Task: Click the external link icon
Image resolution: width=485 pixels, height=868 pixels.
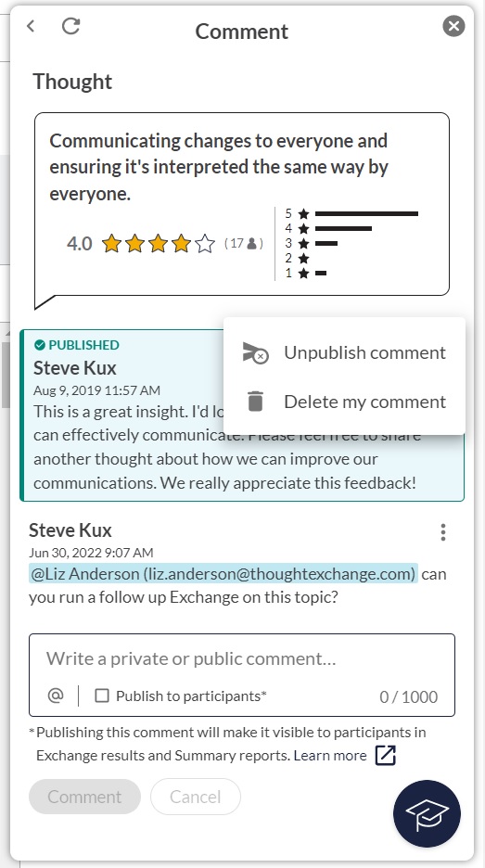Action: click(386, 755)
